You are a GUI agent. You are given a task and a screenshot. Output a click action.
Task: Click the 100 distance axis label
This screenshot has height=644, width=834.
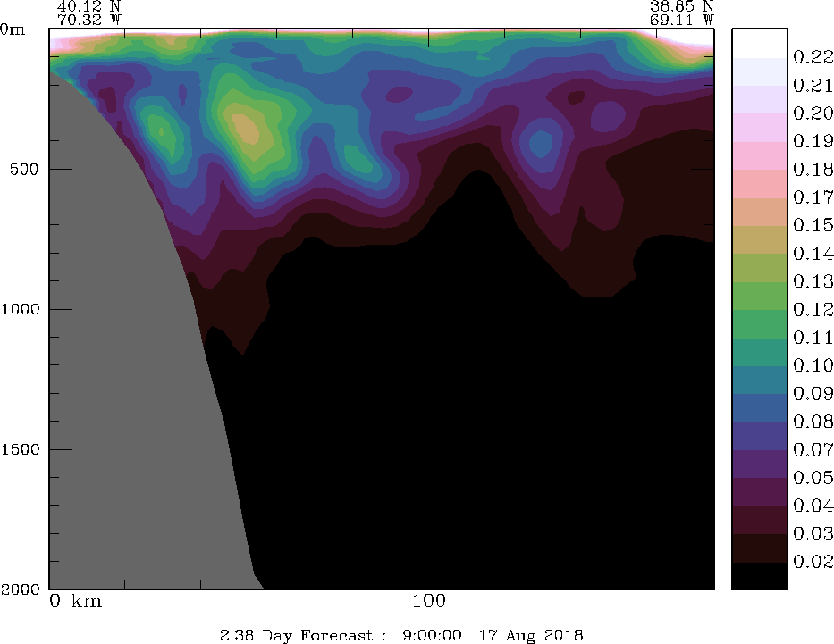click(x=429, y=601)
